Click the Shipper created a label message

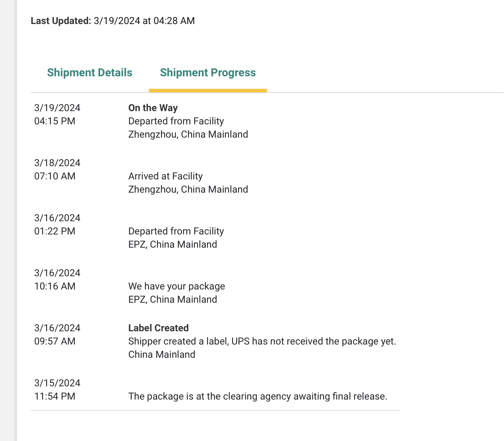pyautogui.click(x=262, y=341)
